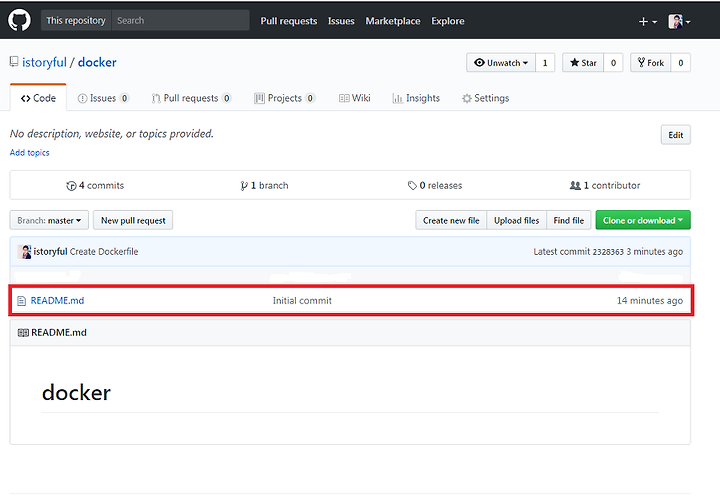The width and height of the screenshot is (720, 496).
Task: View stargazers count next to Star
Action: pyautogui.click(x=613, y=63)
